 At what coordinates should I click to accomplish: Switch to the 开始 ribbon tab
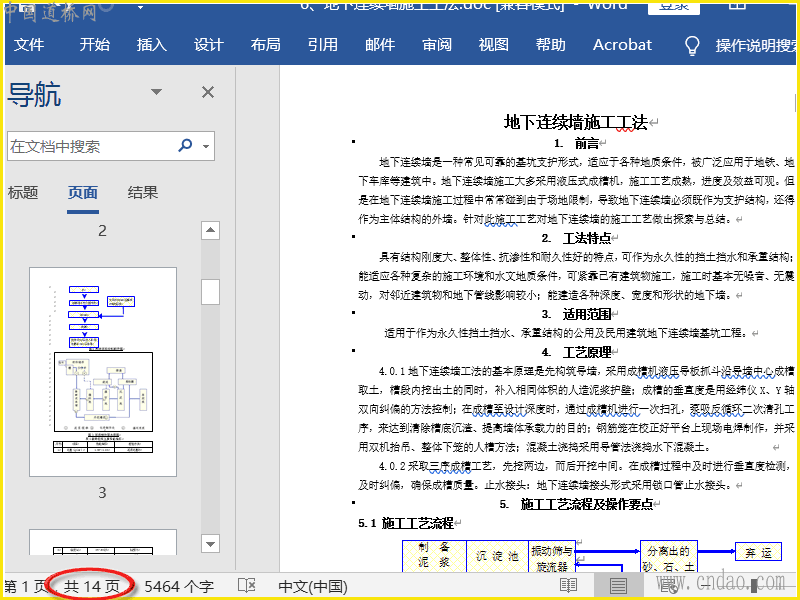(94, 45)
